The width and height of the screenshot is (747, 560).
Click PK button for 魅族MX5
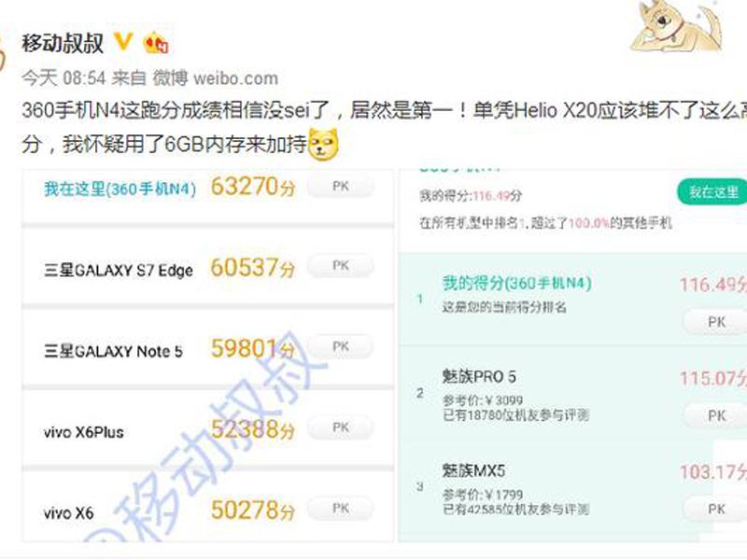tap(716, 509)
